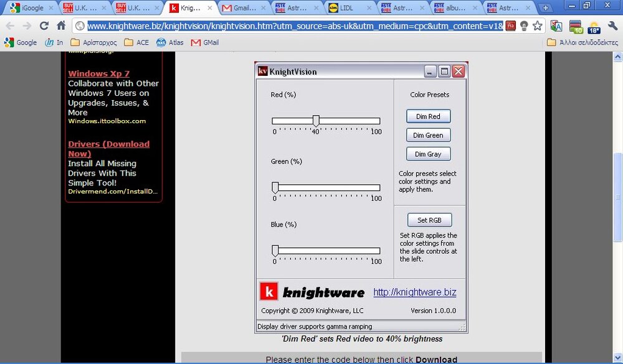Click the Windows Xp 7 ad link

tap(98, 73)
